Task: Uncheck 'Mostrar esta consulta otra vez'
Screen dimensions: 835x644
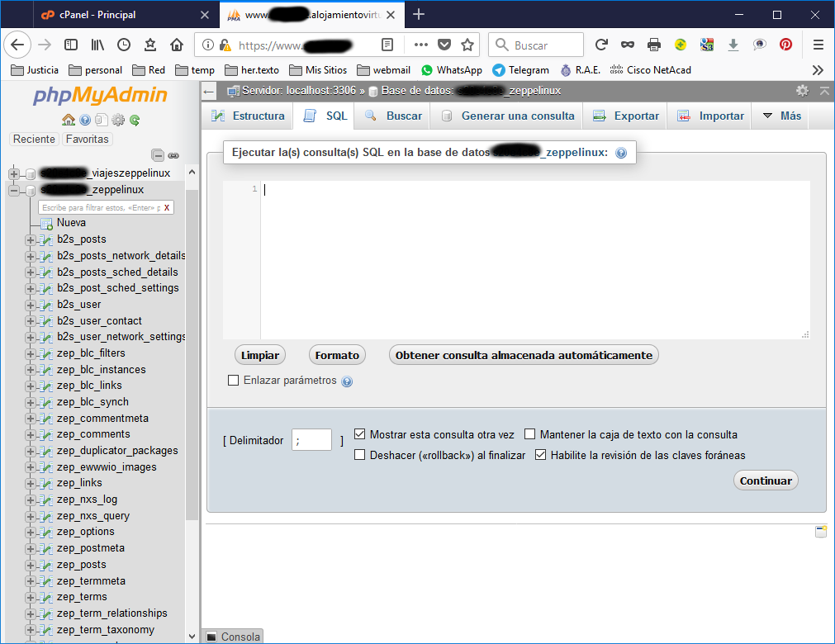Action: pyautogui.click(x=360, y=434)
